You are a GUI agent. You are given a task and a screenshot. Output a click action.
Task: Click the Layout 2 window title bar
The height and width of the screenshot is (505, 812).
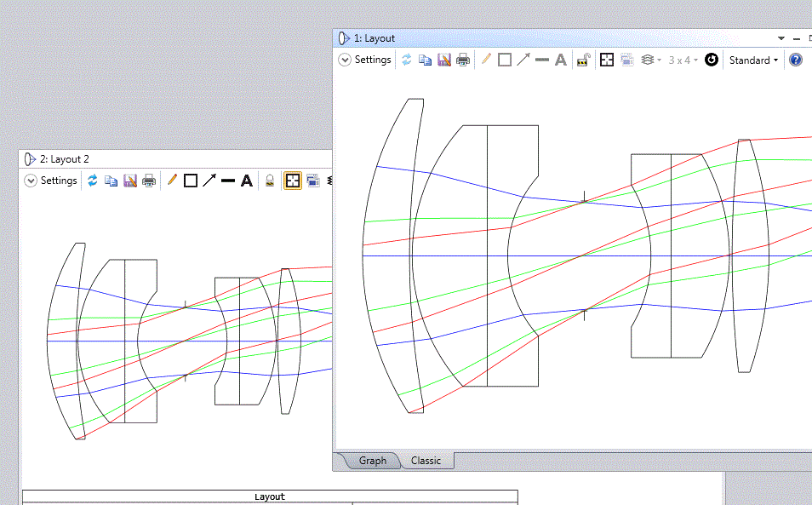tap(170, 159)
